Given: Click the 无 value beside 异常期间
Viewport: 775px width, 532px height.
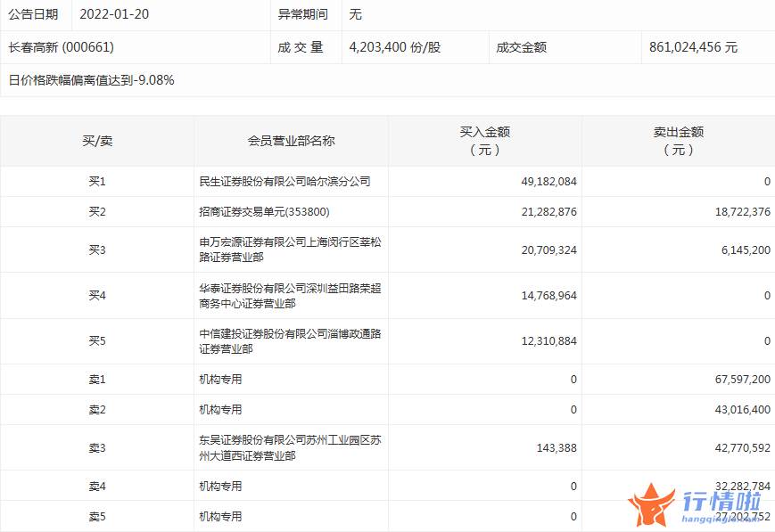Looking at the screenshot, I should pos(355,14).
